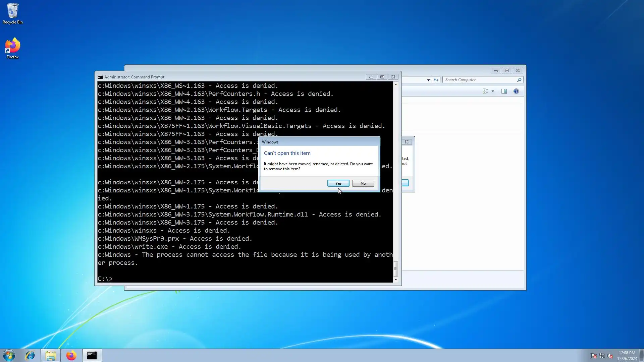644x362 pixels.
Task: Click the Action Center flag icon
Action: point(594,356)
